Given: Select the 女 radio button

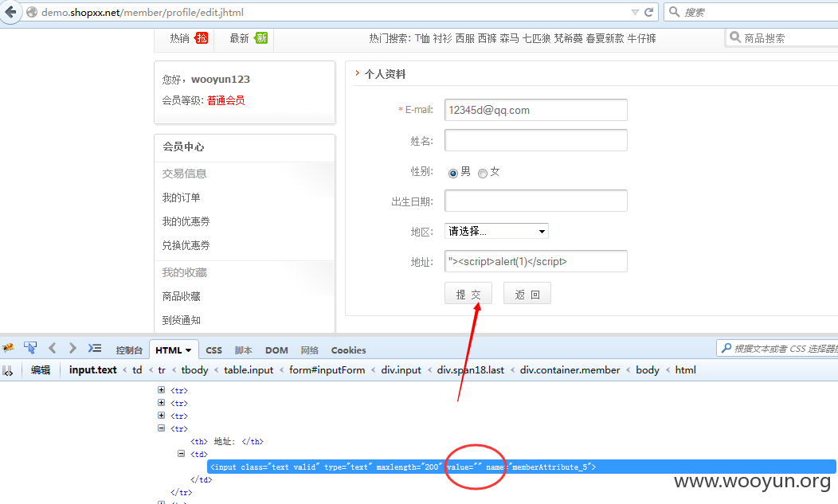Looking at the screenshot, I should [x=483, y=173].
